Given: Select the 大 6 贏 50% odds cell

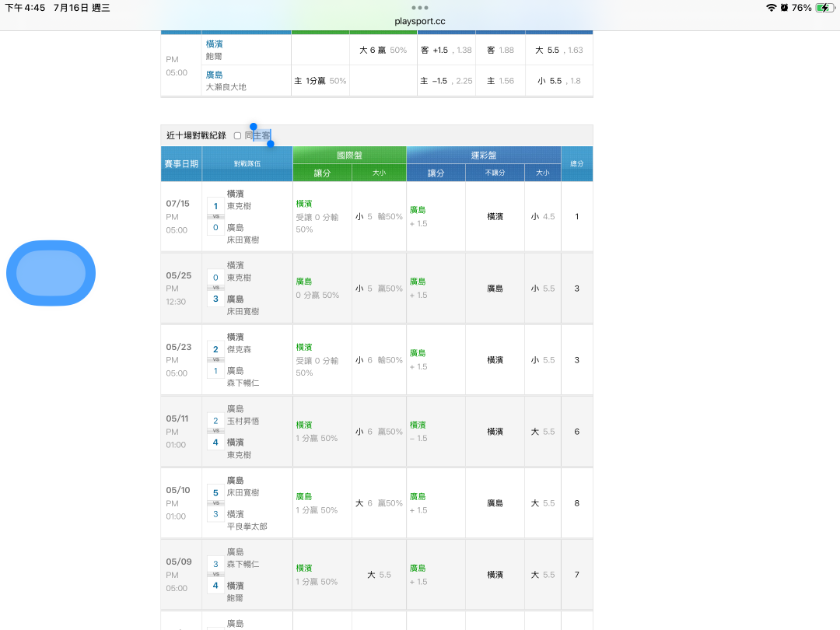Looking at the screenshot, I should pos(383,50).
